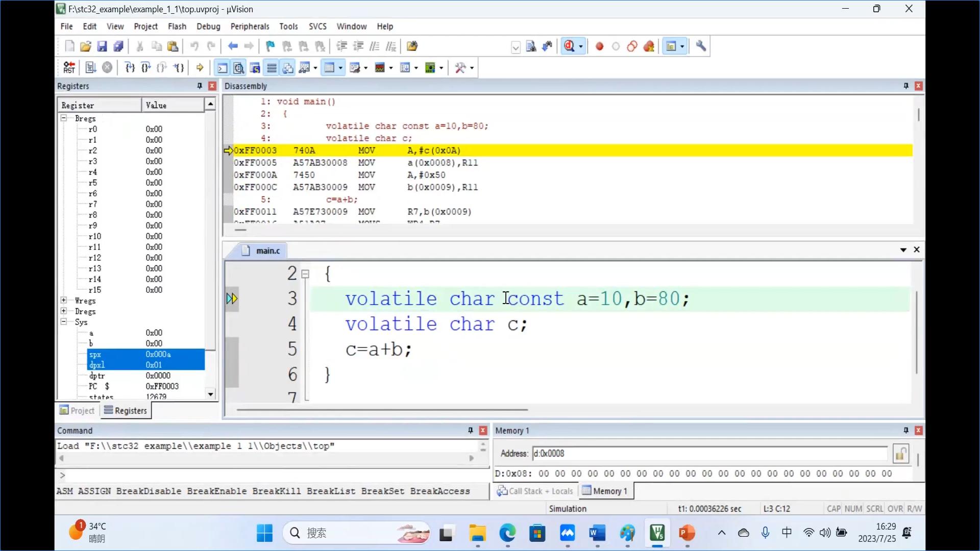This screenshot has width=980, height=551.
Task: Toggle the Disassembly window button
Action: 239,68
